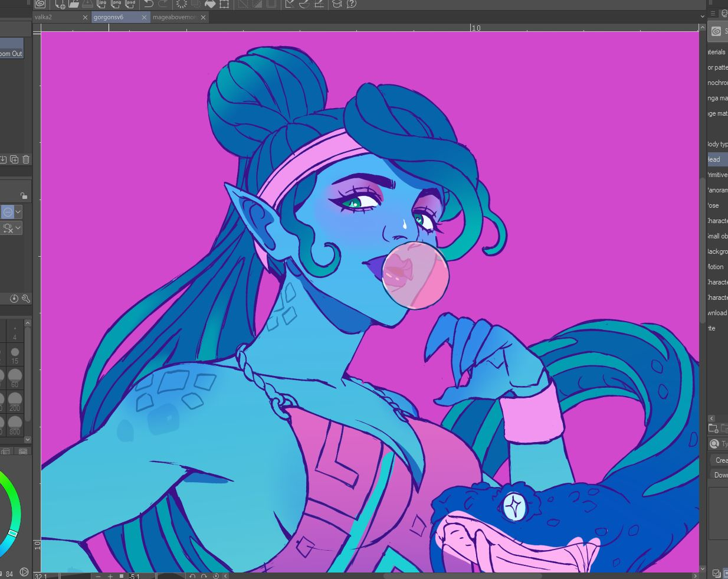Select the Zoom Out sub tool
This screenshot has height=579, width=728.
coord(11,54)
